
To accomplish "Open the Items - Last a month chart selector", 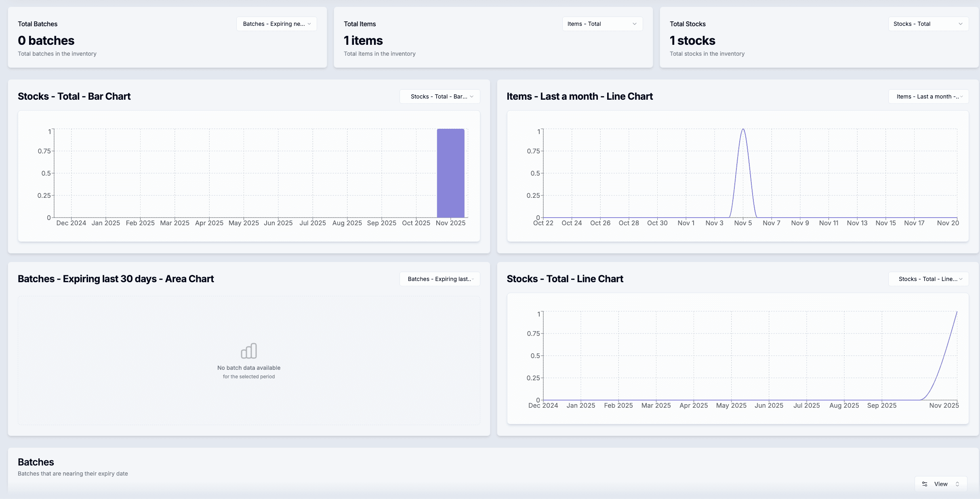I will (928, 96).
